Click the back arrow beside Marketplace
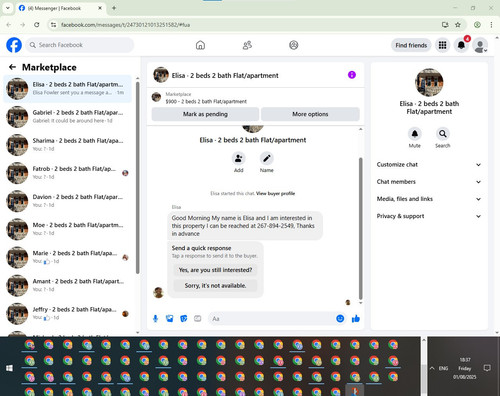Image resolution: width=500 pixels, height=396 pixels. click(12, 67)
